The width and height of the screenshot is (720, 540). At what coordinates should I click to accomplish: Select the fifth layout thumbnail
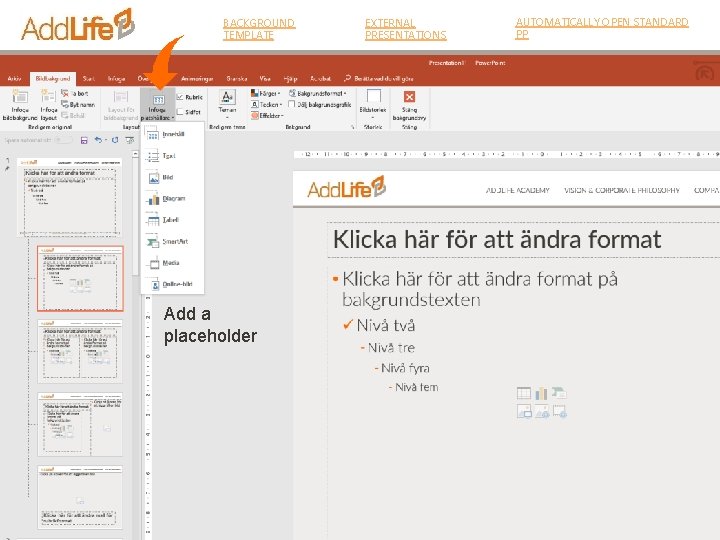[x=80, y=497]
